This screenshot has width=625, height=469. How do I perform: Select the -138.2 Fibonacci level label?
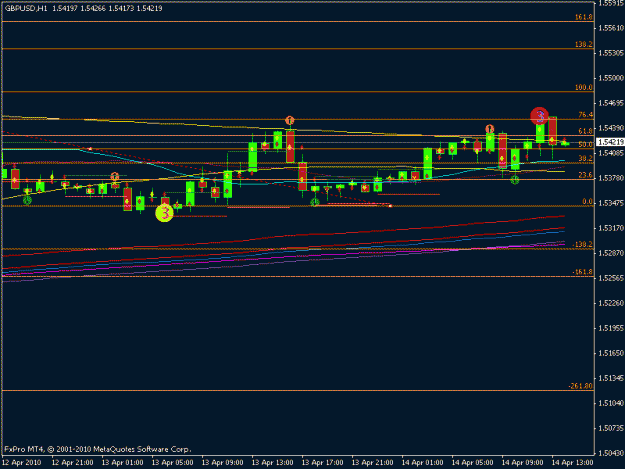tap(582, 244)
